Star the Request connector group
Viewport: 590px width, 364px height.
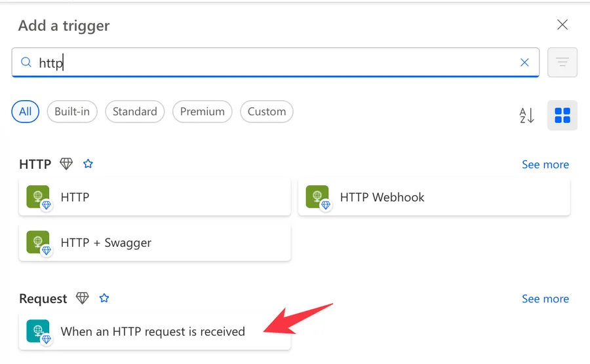tap(104, 299)
